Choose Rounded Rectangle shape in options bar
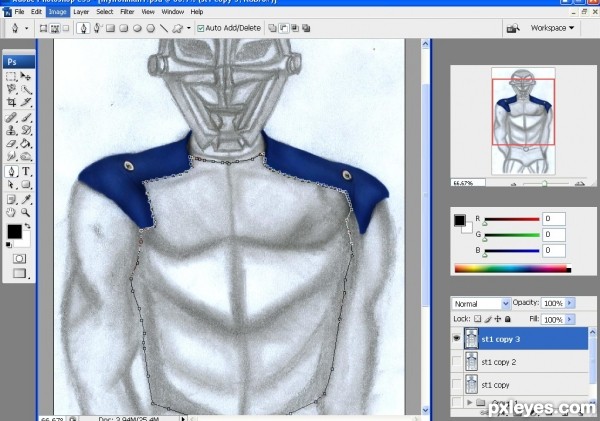 coord(124,28)
